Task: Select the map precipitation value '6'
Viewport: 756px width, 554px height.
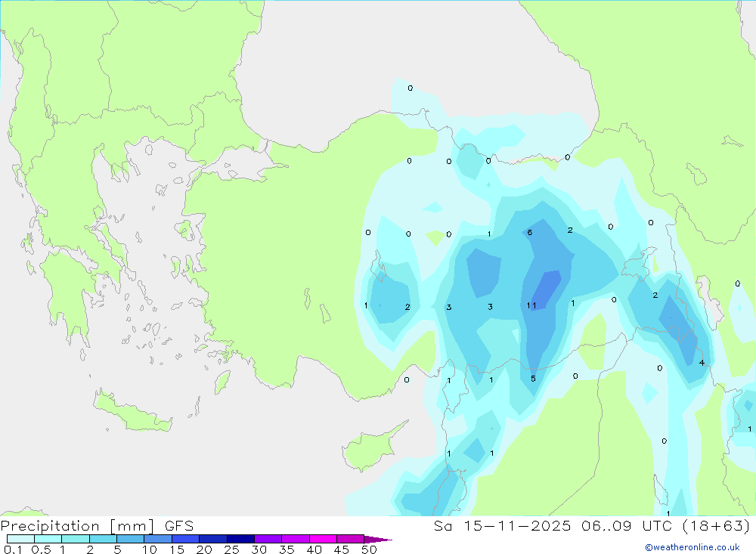Action: point(529,232)
